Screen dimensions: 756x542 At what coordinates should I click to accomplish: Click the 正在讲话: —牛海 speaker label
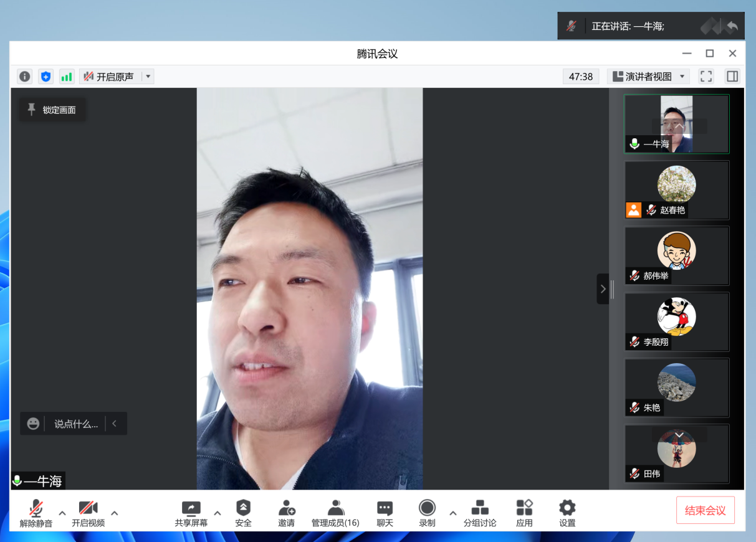(x=628, y=26)
